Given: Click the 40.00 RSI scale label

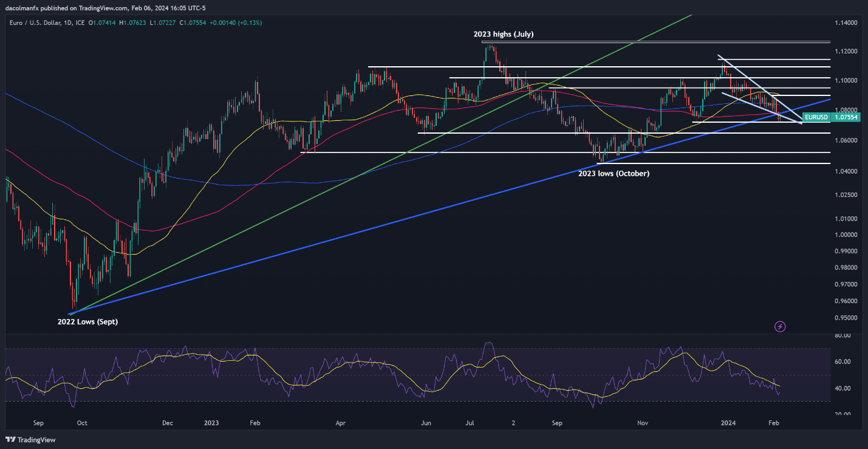Looking at the screenshot, I should pyautogui.click(x=842, y=388).
